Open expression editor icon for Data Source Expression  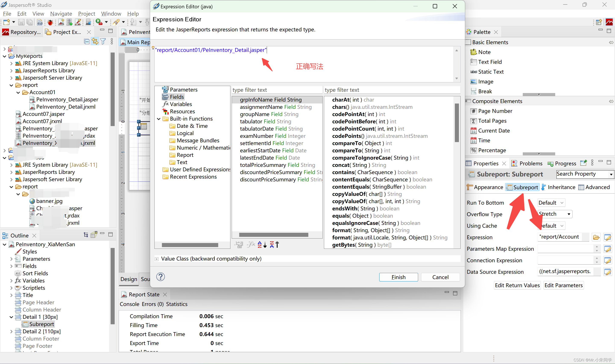click(x=608, y=272)
